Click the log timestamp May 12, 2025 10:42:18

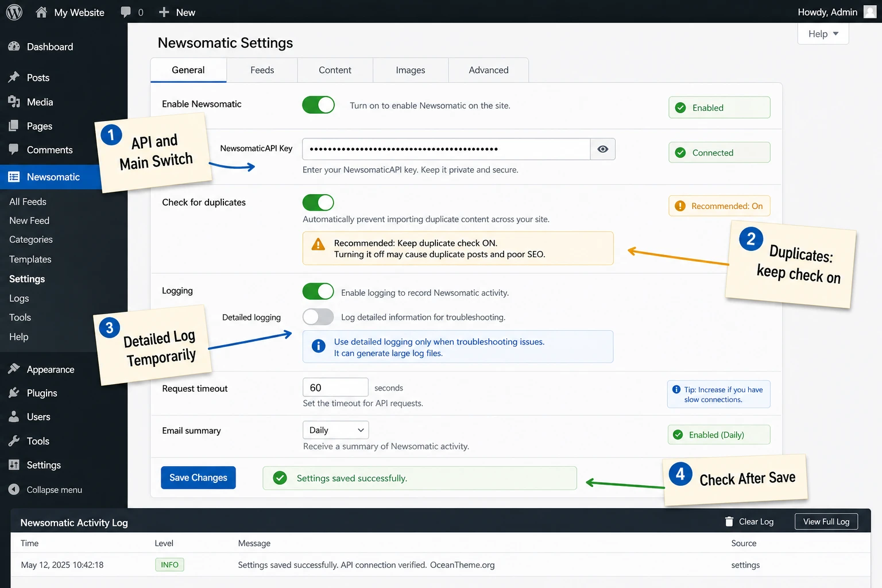62,565
